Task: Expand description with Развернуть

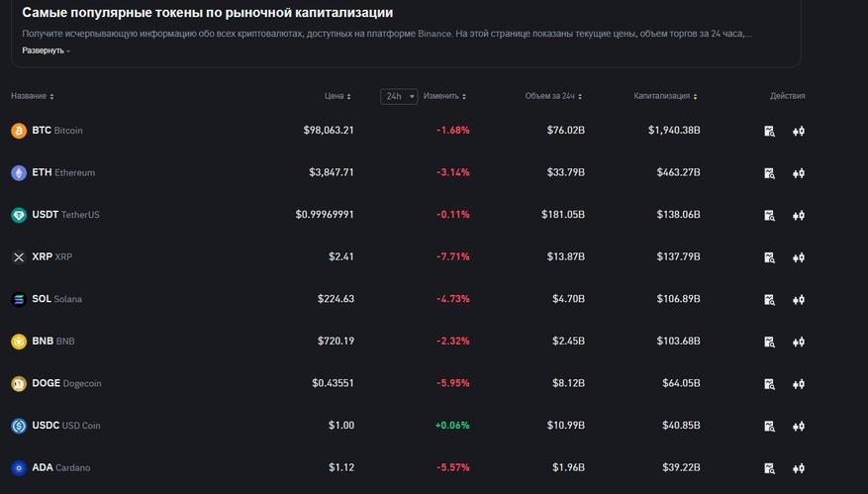Action: click(x=46, y=50)
